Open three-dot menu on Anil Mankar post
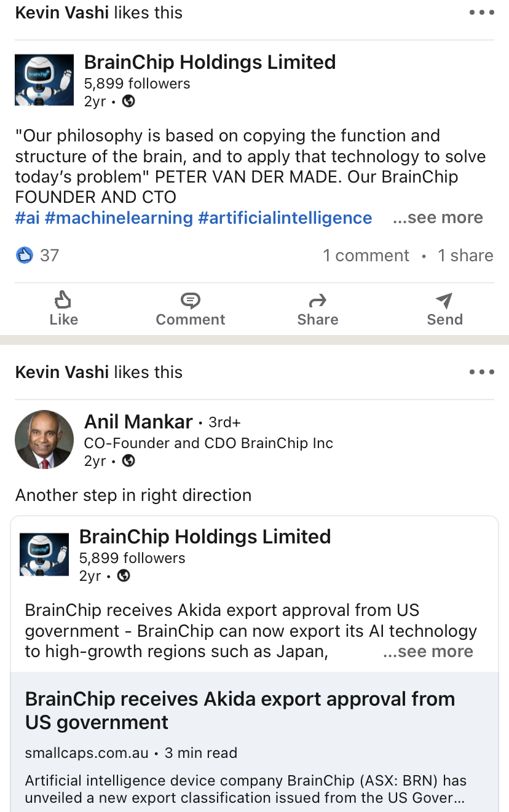The width and height of the screenshot is (509, 812). tap(481, 372)
